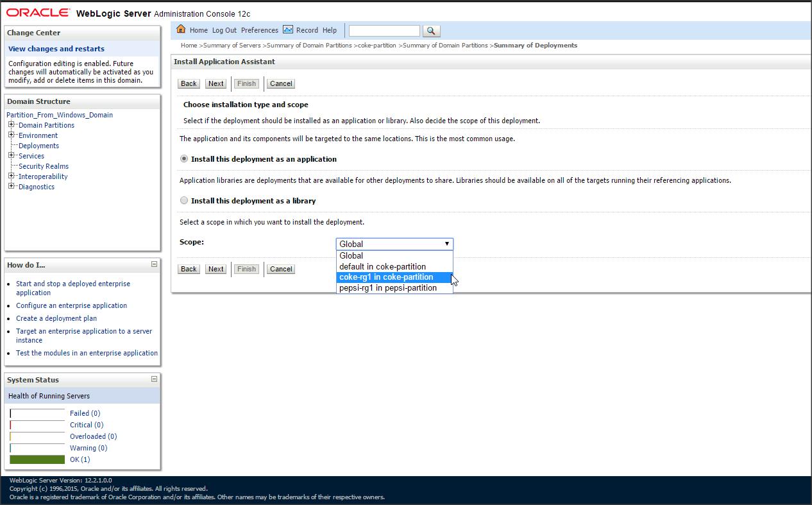Screen dimensions: 812x505
Task: Click the green OK health bar
Action: tap(37, 459)
